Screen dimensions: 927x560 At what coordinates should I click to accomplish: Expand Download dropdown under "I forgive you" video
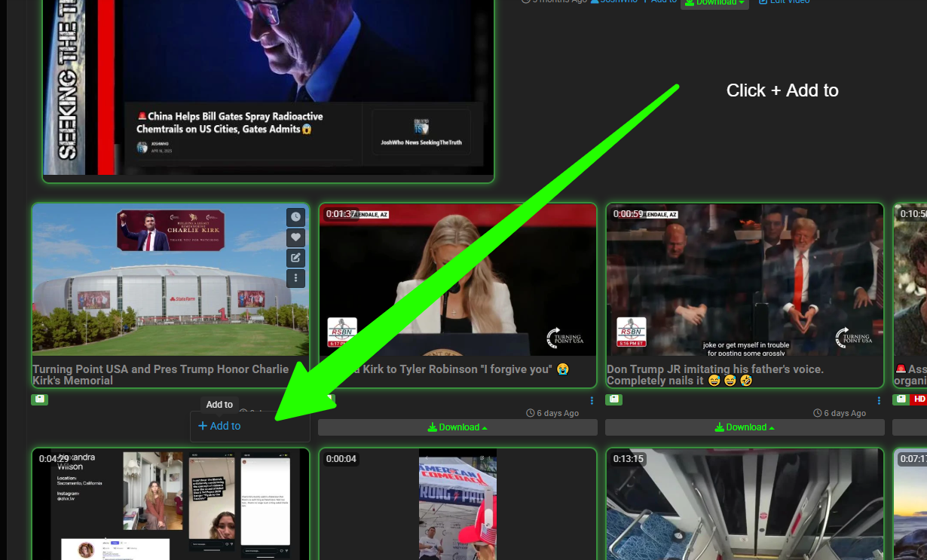click(x=457, y=427)
